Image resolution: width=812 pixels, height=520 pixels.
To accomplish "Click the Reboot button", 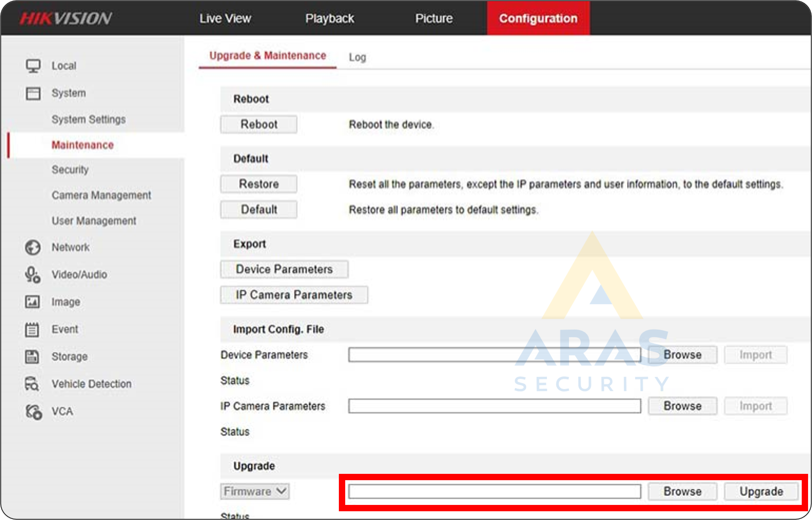I will pos(259,125).
